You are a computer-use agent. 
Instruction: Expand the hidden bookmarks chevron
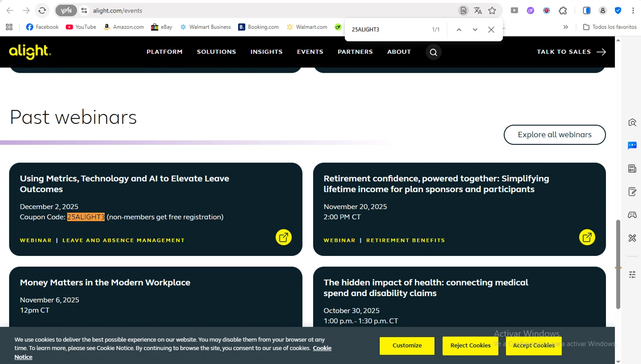click(566, 27)
